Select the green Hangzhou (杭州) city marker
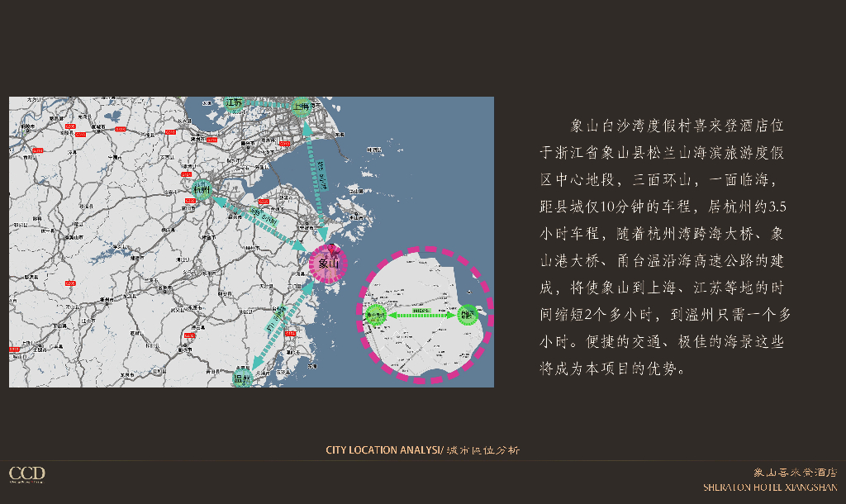The width and height of the screenshot is (846, 504). click(201, 188)
